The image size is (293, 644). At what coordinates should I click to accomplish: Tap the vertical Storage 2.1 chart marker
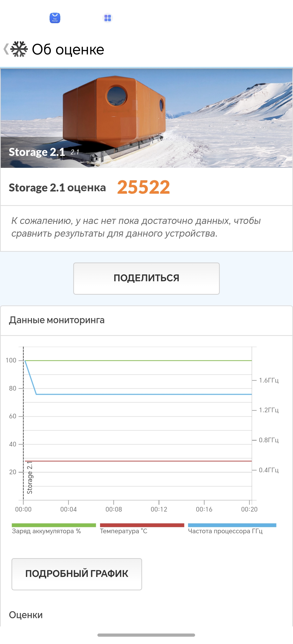coord(30,477)
